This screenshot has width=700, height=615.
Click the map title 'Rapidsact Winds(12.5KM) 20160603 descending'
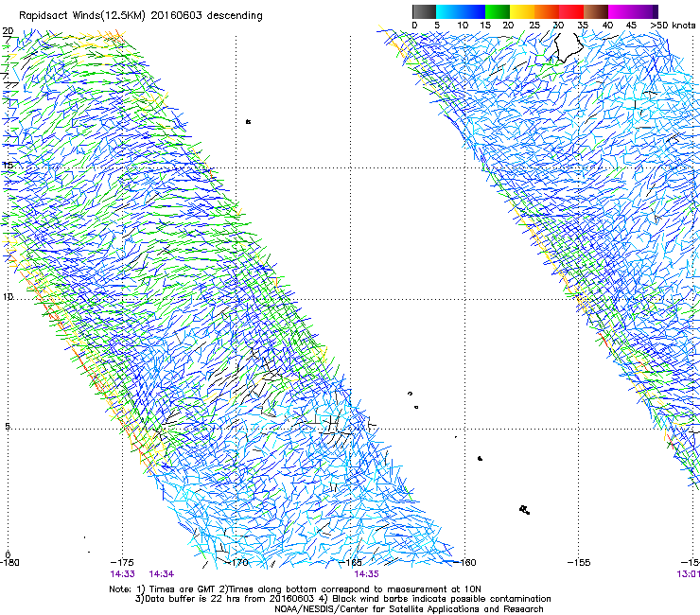click(x=141, y=16)
